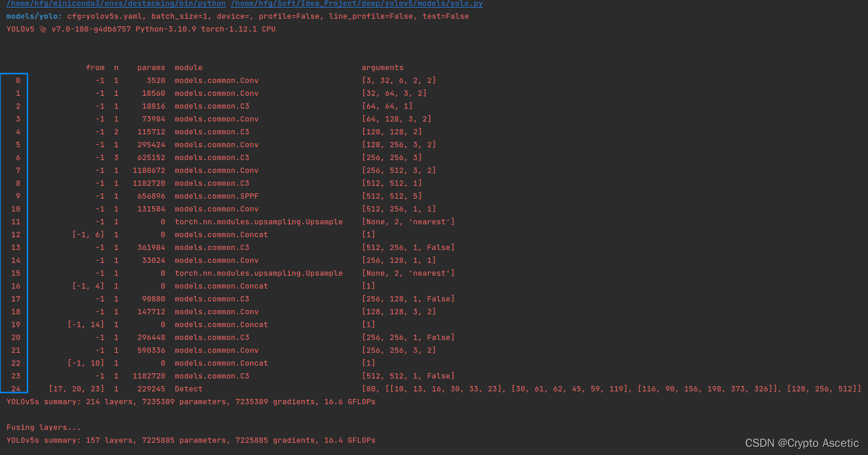Click the 'Fusing layers...' line

[x=44, y=428]
